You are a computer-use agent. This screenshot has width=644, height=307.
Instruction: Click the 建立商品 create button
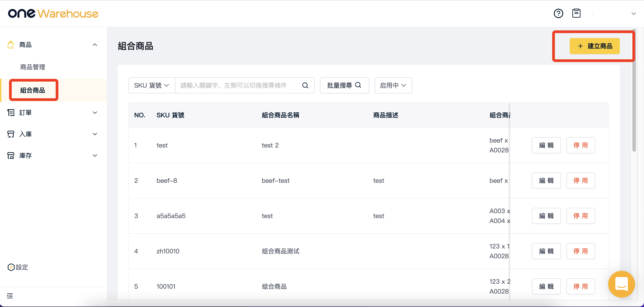tap(595, 46)
